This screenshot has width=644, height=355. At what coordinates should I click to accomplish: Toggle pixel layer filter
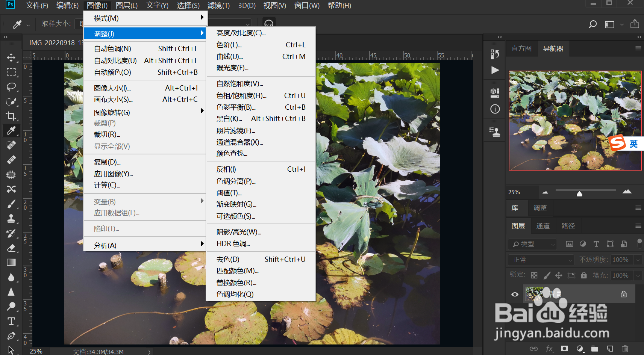click(x=570, y=244)
